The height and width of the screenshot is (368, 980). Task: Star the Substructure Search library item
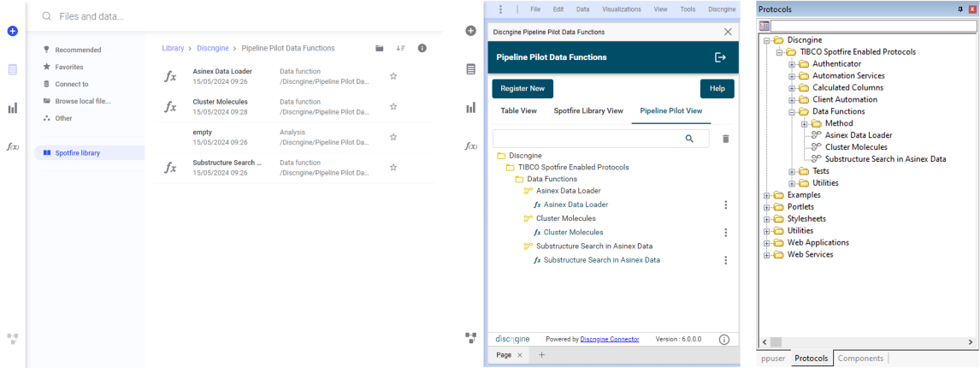coord(393,167)
